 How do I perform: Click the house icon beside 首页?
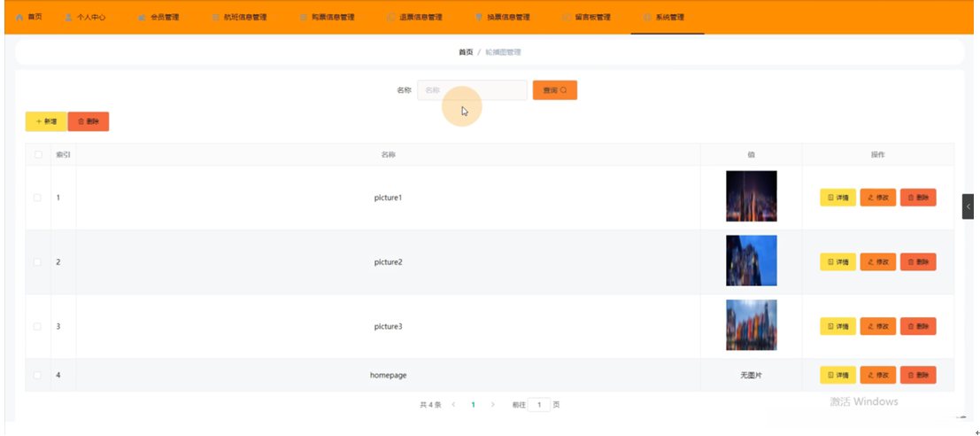(x=19, y=17)
